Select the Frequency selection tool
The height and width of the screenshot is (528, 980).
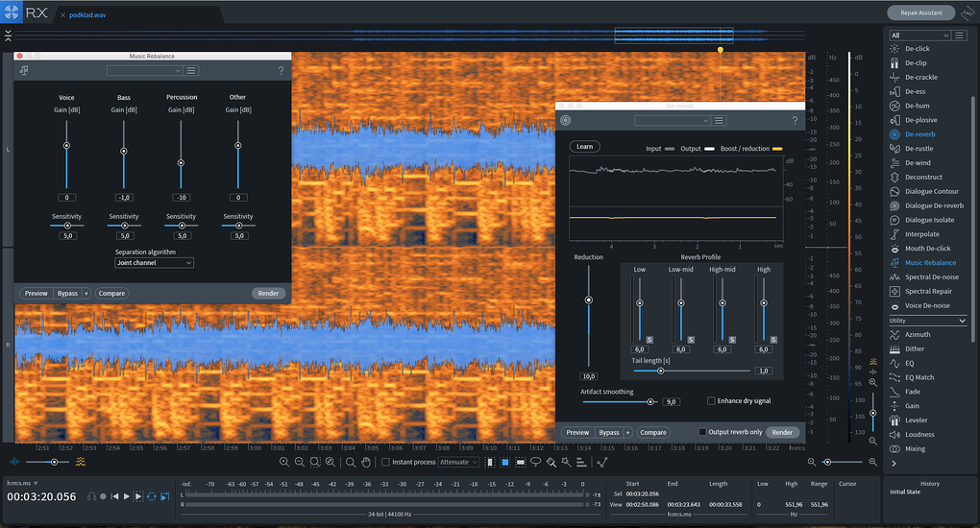(x=521, y=463)
